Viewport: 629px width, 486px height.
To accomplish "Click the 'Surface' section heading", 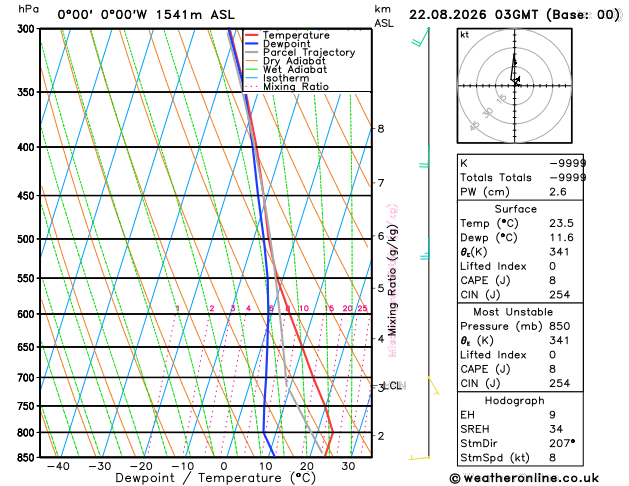I will pyautogui.click(x=515, y=209).
